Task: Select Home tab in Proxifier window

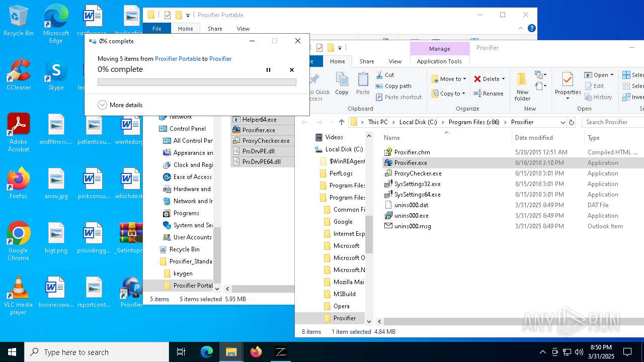Action: pos(338,61)
